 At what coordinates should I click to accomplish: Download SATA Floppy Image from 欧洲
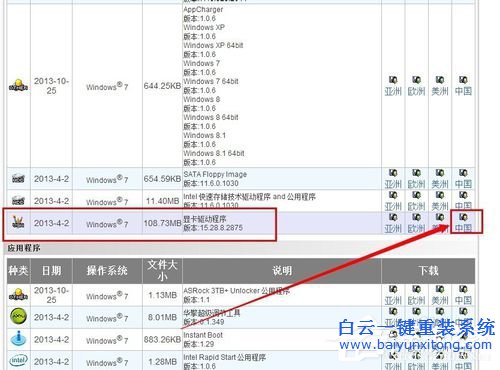pyautogui.click(x=416, y=179)
